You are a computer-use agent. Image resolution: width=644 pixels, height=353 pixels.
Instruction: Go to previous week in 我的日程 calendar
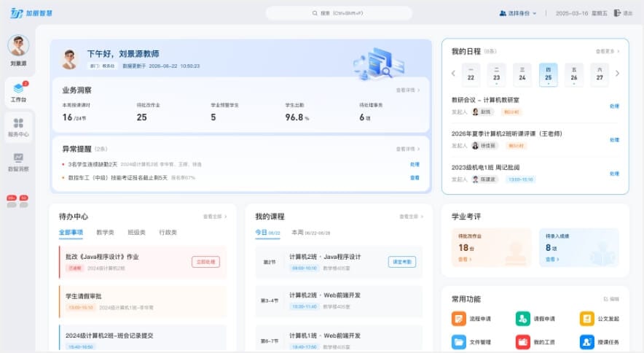453,74
